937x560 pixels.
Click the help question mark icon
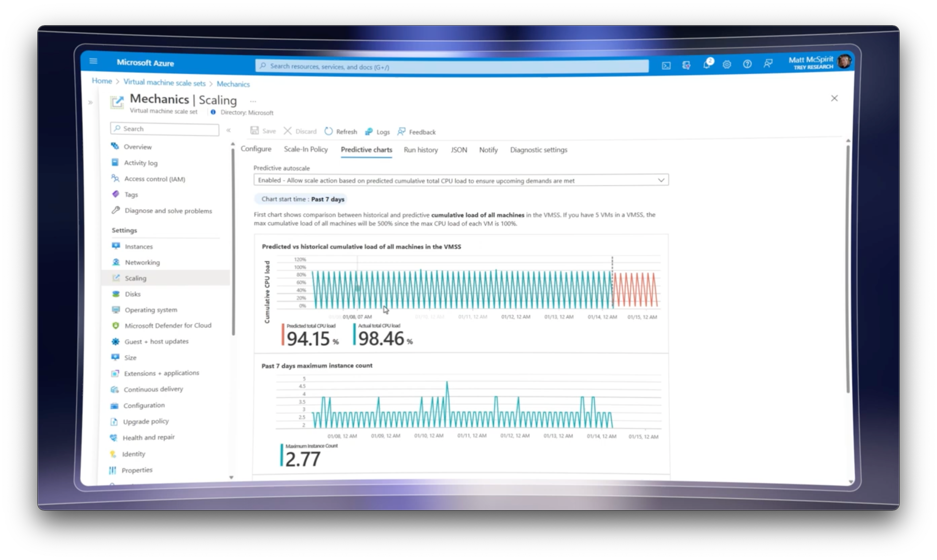(x=747, y=64)
